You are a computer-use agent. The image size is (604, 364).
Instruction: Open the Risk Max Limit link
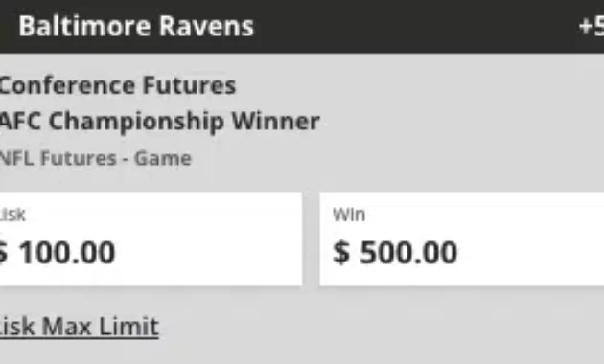(x=80, y=327)
